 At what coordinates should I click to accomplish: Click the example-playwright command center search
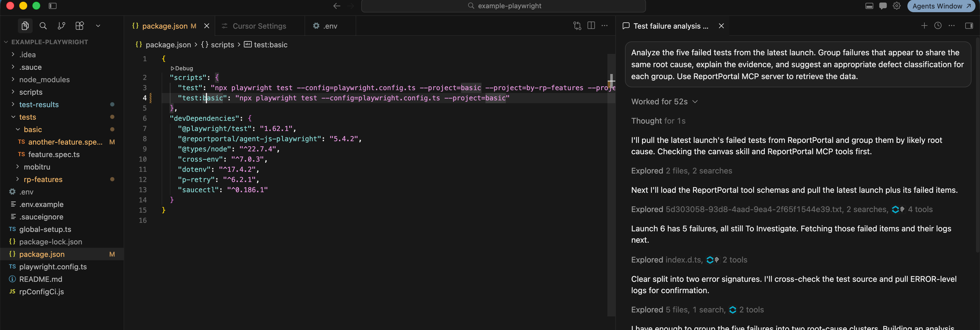coord(503,6)
